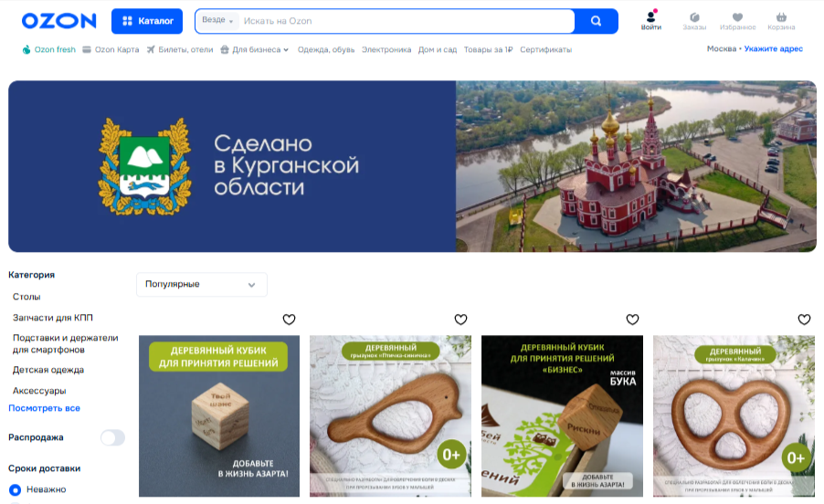Expand the Везде search scope dropdown
This screenshot has height=504, width=824.
click(217, 20)
